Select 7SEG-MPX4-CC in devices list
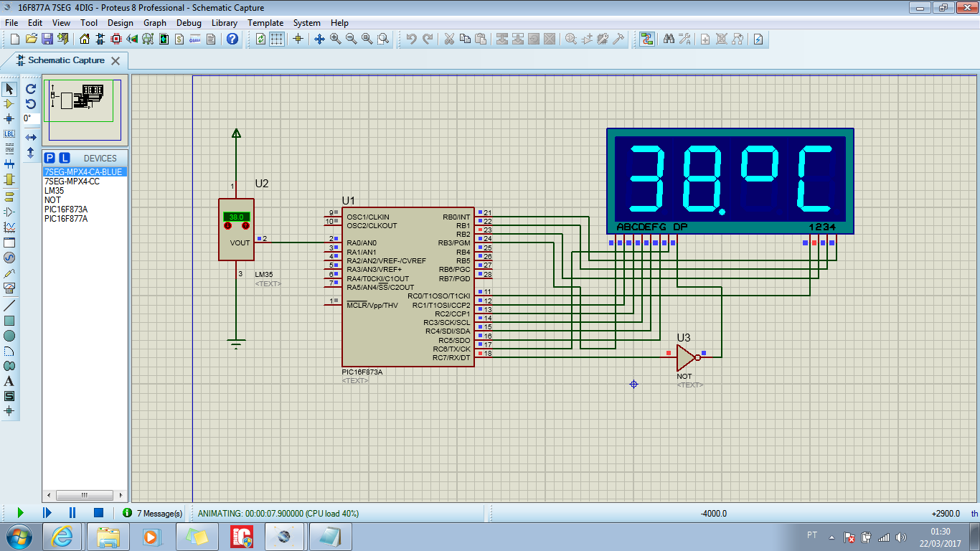 point(84,182)
